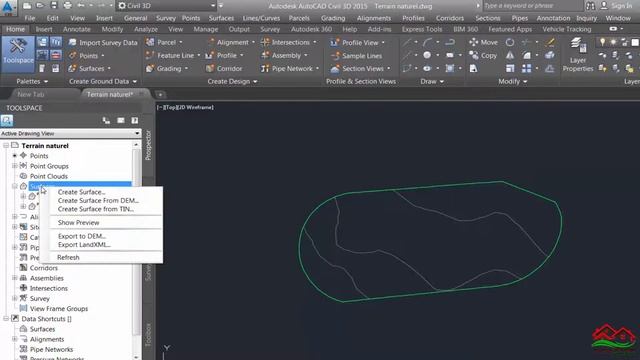Select the Rotate tool icon
The image size is (640, 360).
(510, 42)
